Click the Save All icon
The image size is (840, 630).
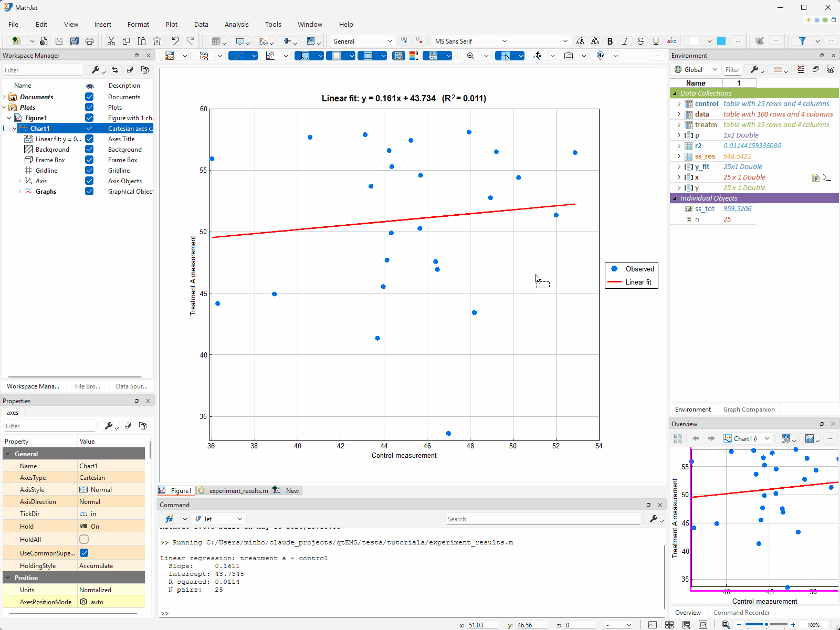[x=75, y=41]
